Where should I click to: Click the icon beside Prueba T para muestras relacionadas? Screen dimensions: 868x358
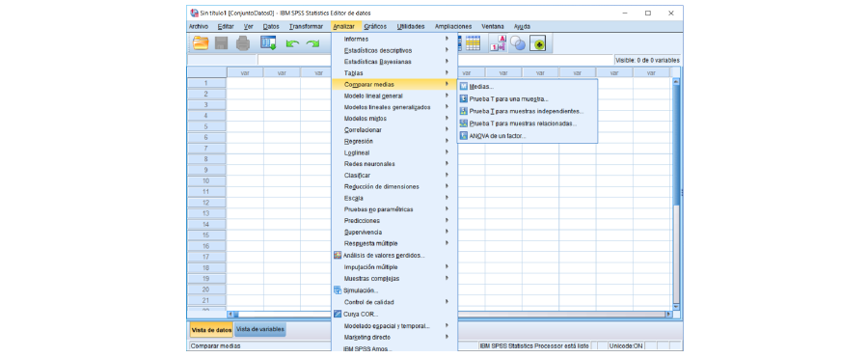(x=464, y=123)
